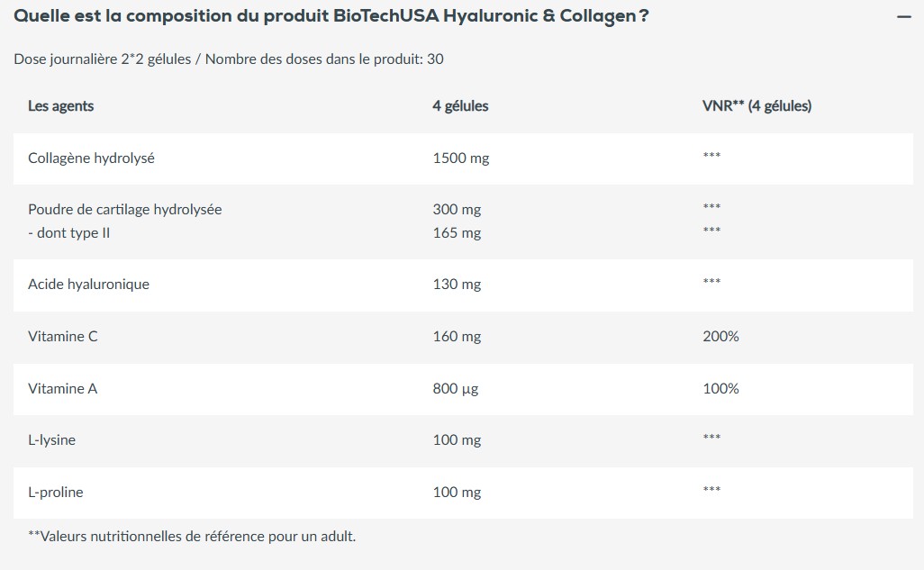The width and height of the screenshot is (924, 570).
Task: Click 'Poudre de cartilage hydrolysée' text
Action: point(124,210)
